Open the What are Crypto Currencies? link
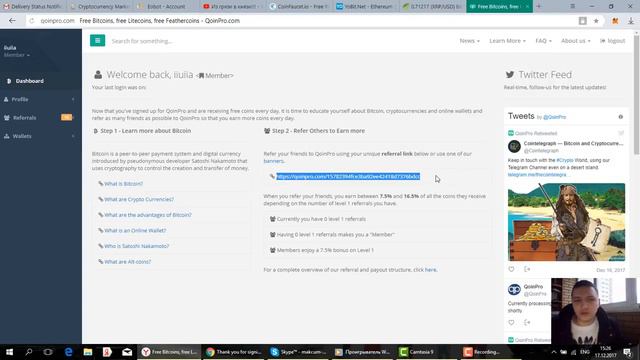This screenshot has width=640, height=360. point(139,199)
